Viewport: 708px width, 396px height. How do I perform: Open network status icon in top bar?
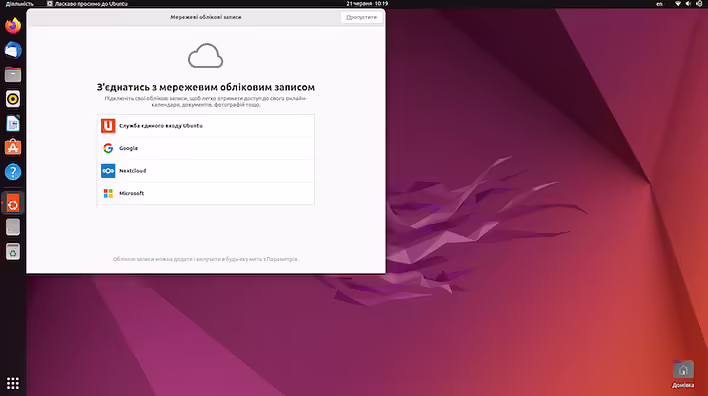678,4
